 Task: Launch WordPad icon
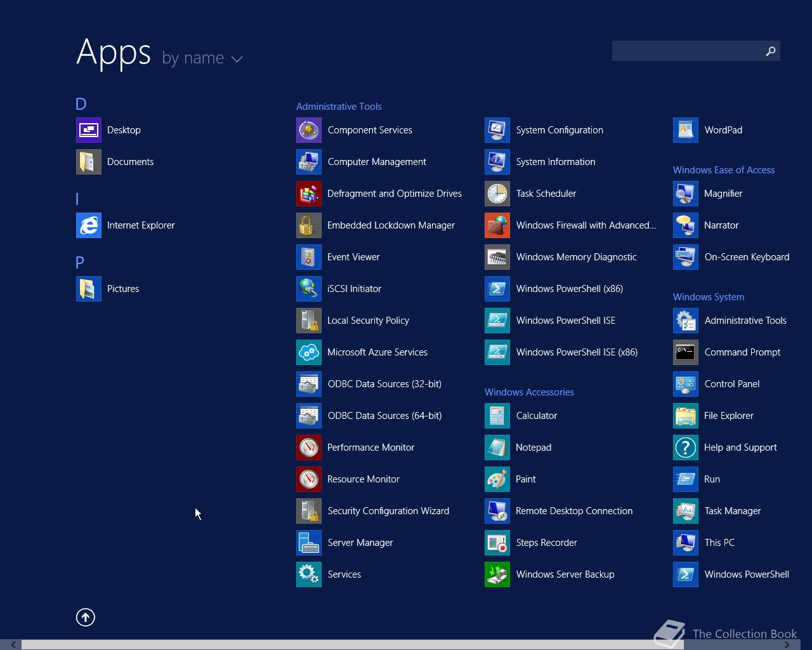click(686, 130)
